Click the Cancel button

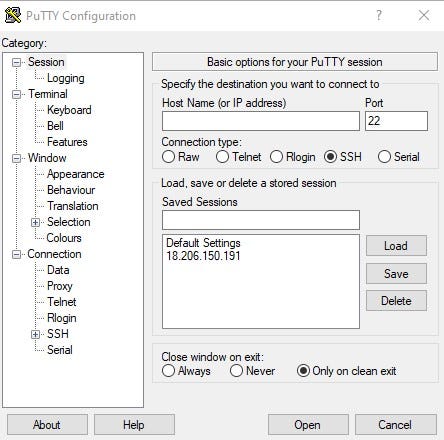pos(396,425)
